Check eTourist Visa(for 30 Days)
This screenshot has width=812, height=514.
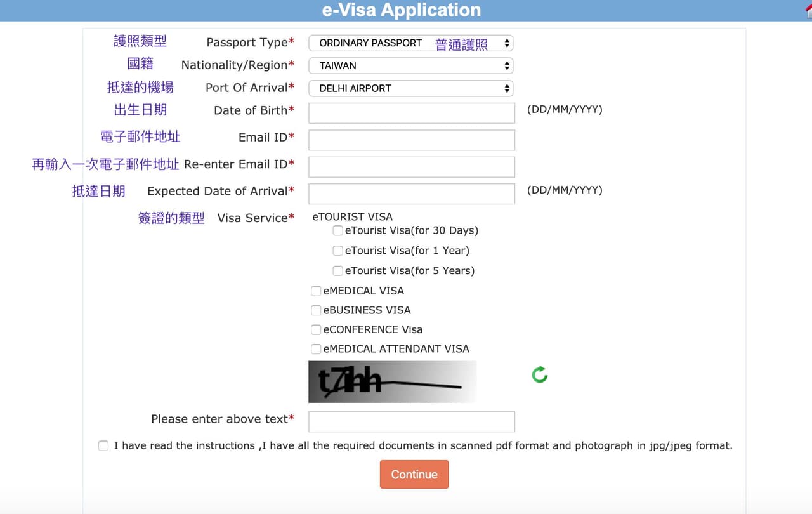(338, 230)
